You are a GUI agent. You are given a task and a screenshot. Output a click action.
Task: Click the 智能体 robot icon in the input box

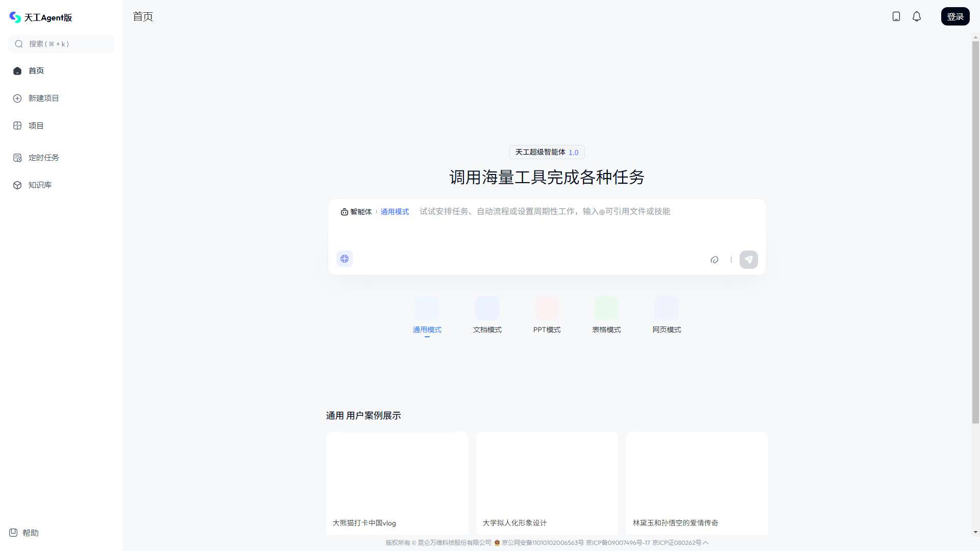[345, 212]
